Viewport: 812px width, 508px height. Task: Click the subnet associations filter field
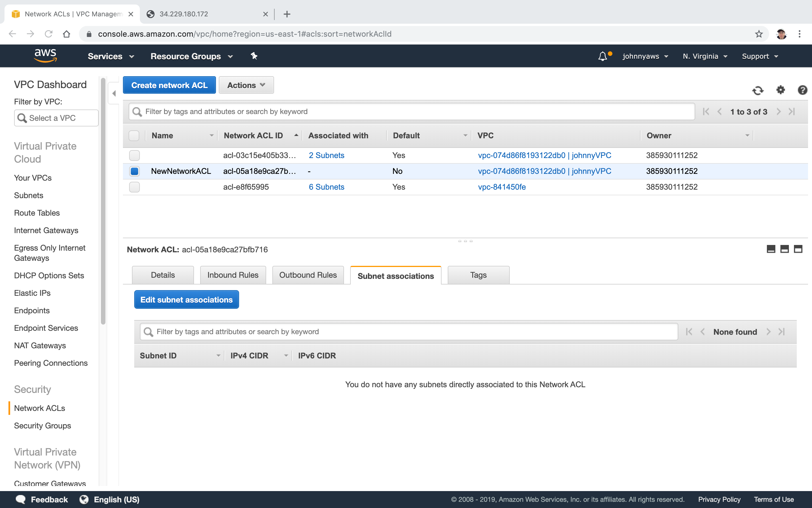click(409, 332)
